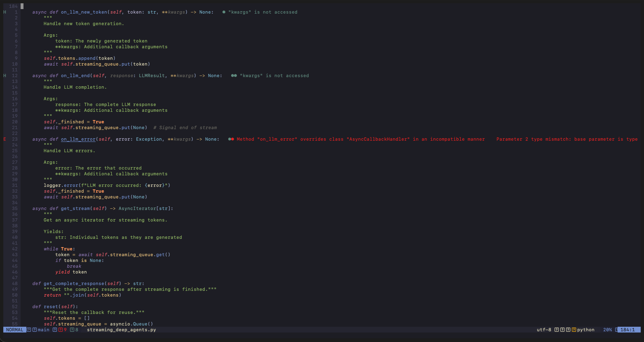
Task: Click the NORMAL mode indicator
Action: [15, 330]
